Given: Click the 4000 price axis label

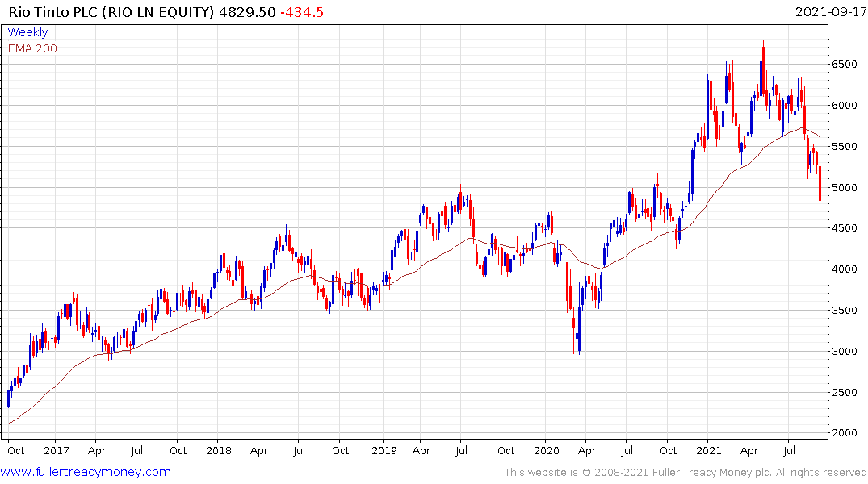Looking at the screenshot, I should click(845, 269).
